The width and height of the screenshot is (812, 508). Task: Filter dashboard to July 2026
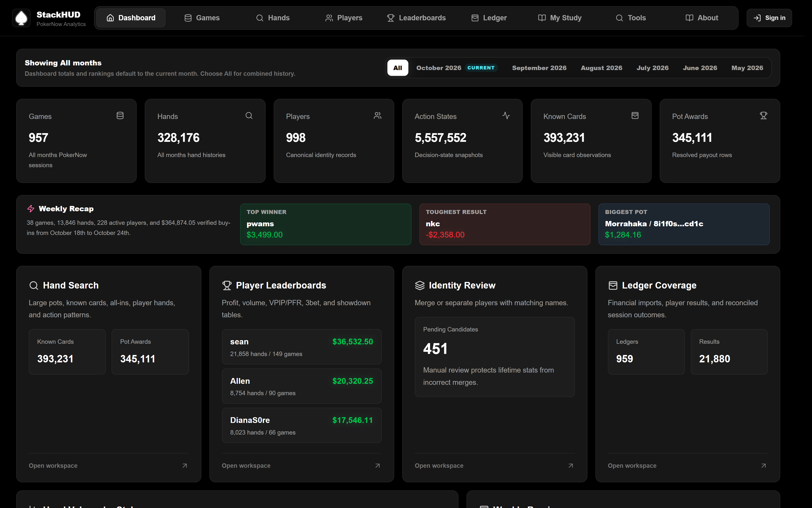[x=652, y=68]
